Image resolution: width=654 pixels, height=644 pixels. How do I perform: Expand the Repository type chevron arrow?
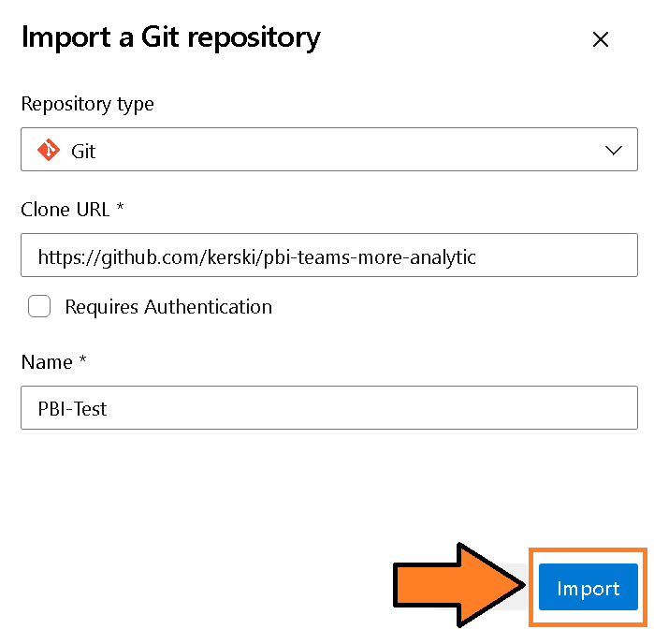click(x=614, y=150)
